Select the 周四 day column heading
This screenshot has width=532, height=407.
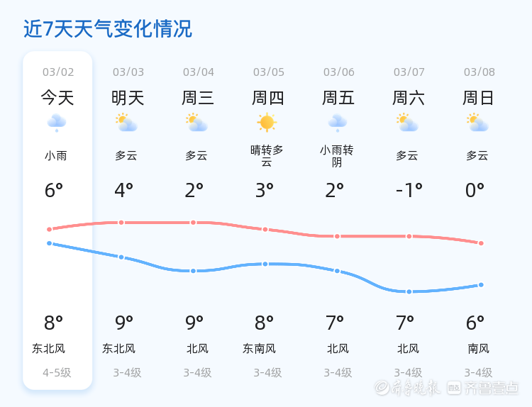tap(268, 98)
